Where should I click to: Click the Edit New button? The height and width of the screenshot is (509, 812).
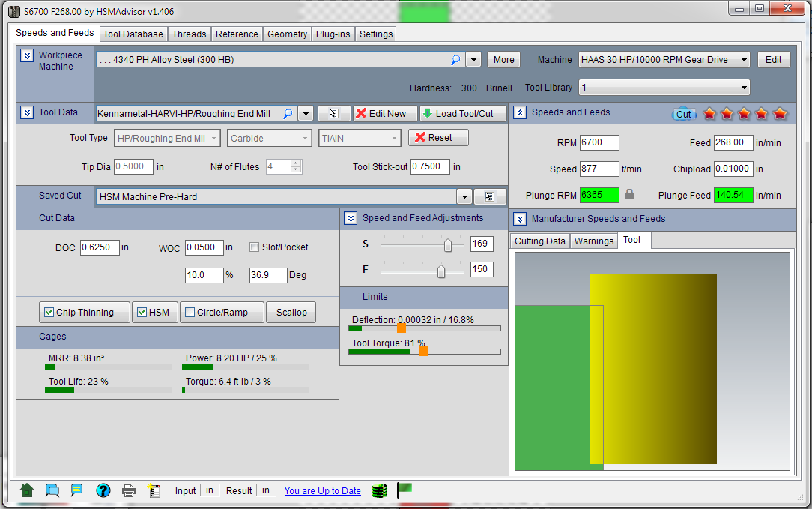pyautogui.click(x=386, y=113)
